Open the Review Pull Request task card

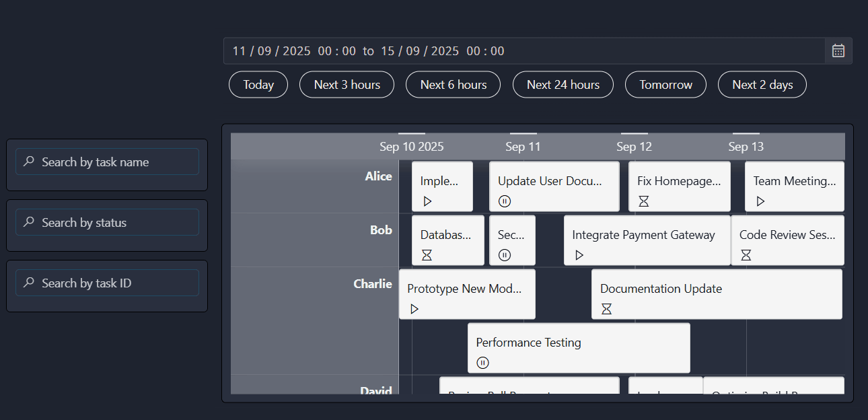coord(529,390)
